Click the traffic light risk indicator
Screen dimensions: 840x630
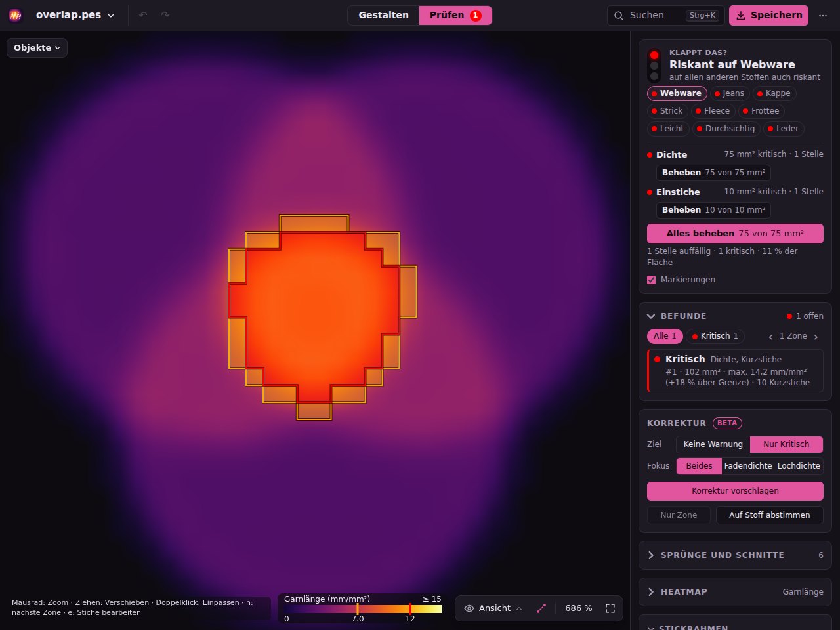[x=654, y=66]
